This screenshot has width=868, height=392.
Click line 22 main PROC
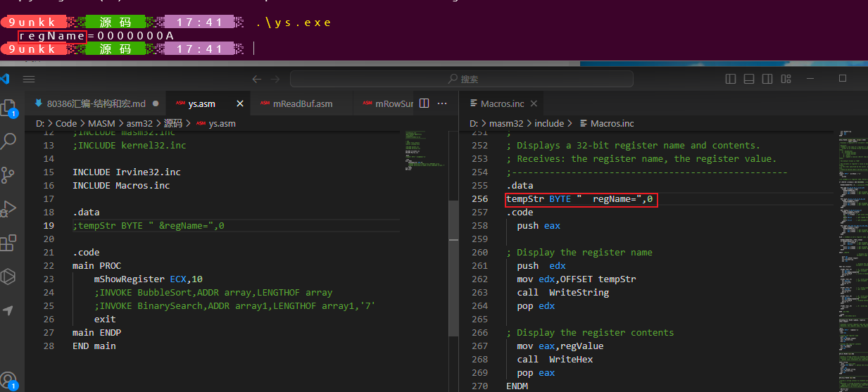point(96,266)
